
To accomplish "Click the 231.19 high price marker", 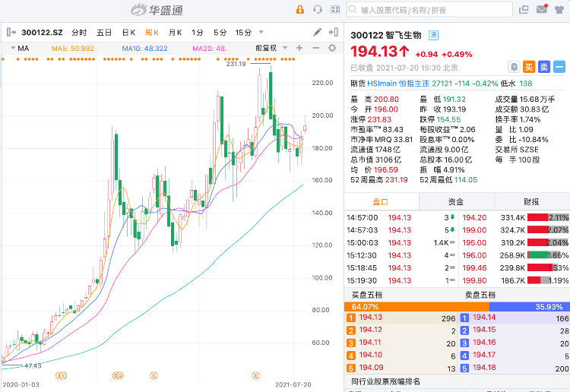I will coord(236,64).
